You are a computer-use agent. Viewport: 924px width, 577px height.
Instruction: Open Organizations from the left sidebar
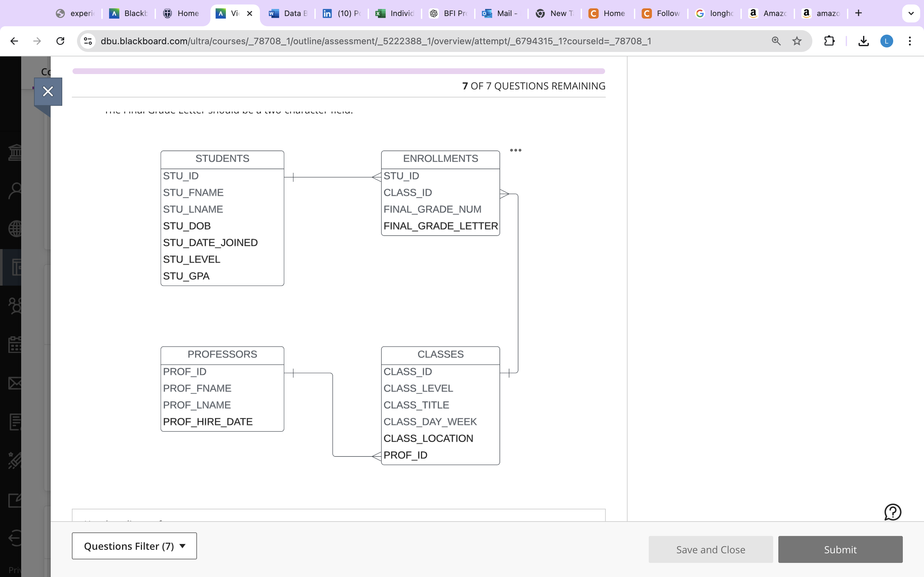pyautogui.click(x=15, y=305)
